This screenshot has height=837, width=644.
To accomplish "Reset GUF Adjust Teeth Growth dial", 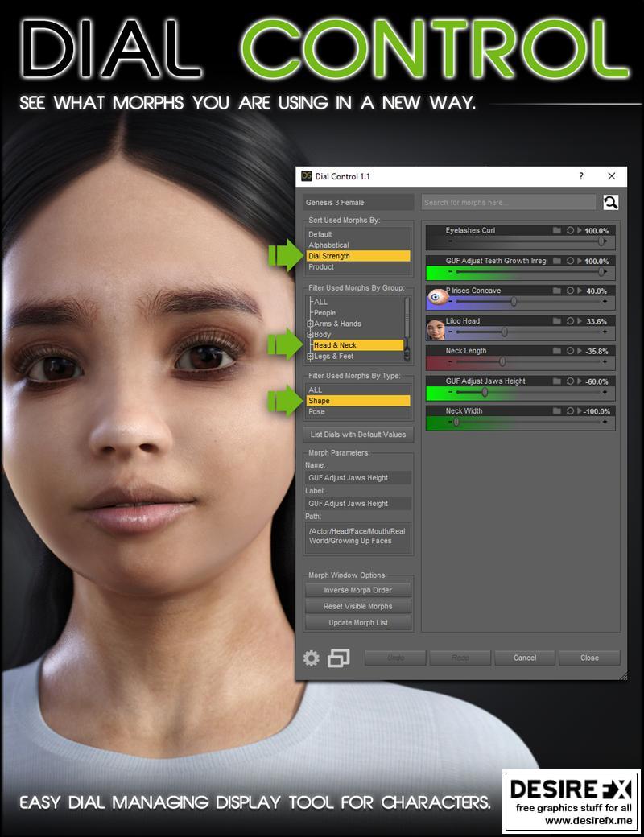I will tap(570, 261).
